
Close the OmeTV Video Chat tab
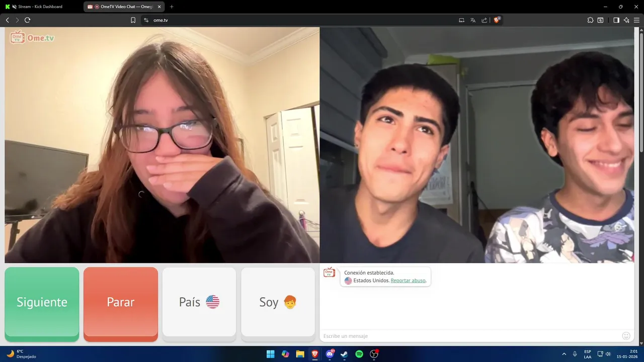click(x=159, y=7)
